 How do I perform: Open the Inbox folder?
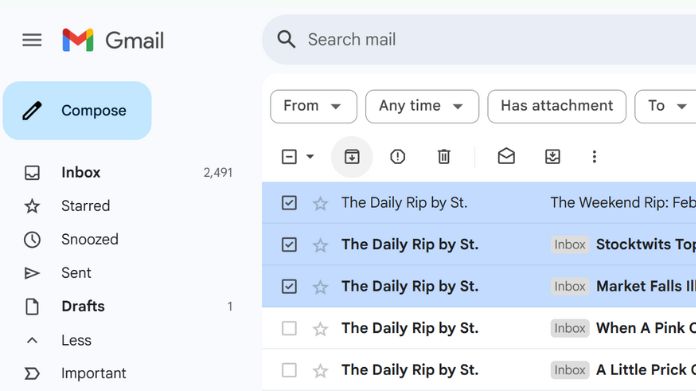coord(81,172)
